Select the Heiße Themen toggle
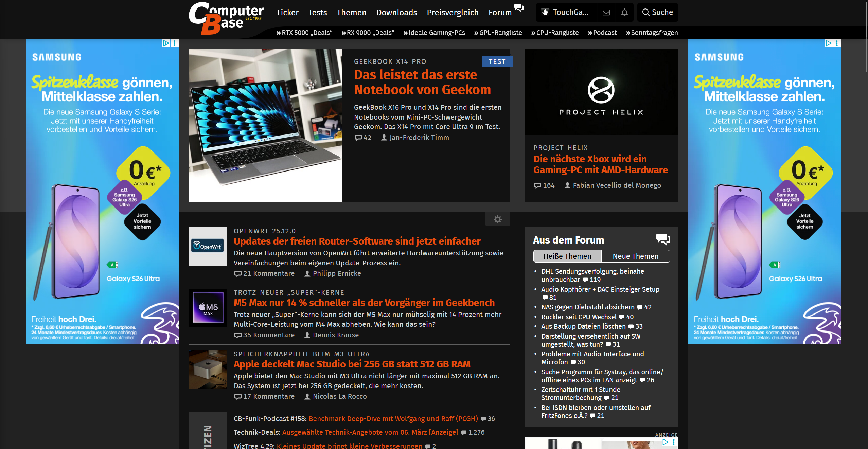 tap(567, 256)
